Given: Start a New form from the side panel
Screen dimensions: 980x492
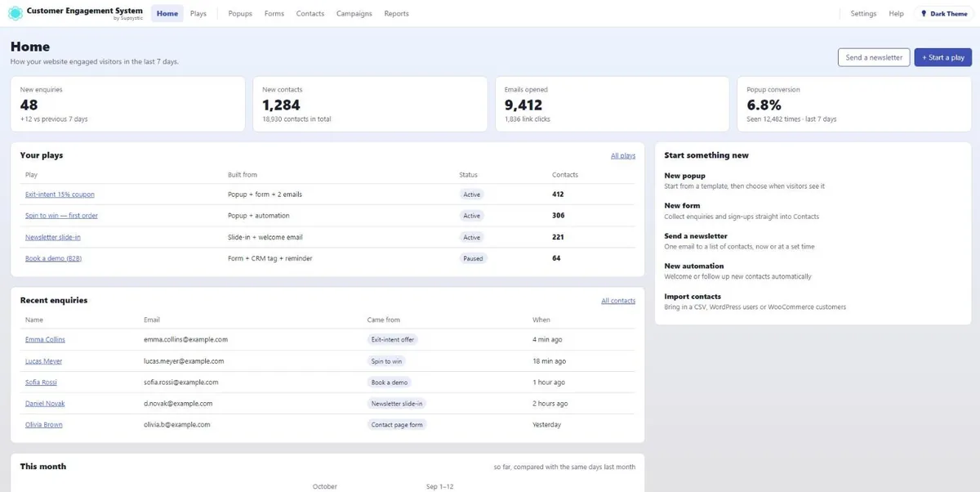Looking at the screenshot, I should (x=682, y=206).
